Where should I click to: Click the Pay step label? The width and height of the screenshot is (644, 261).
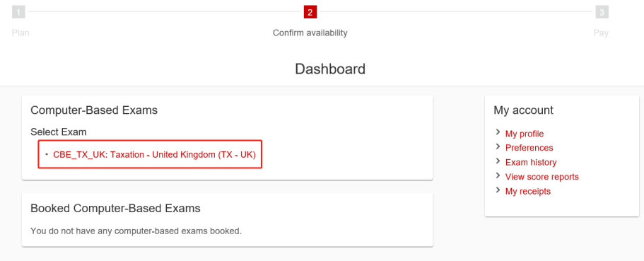[x=601, y=33]
